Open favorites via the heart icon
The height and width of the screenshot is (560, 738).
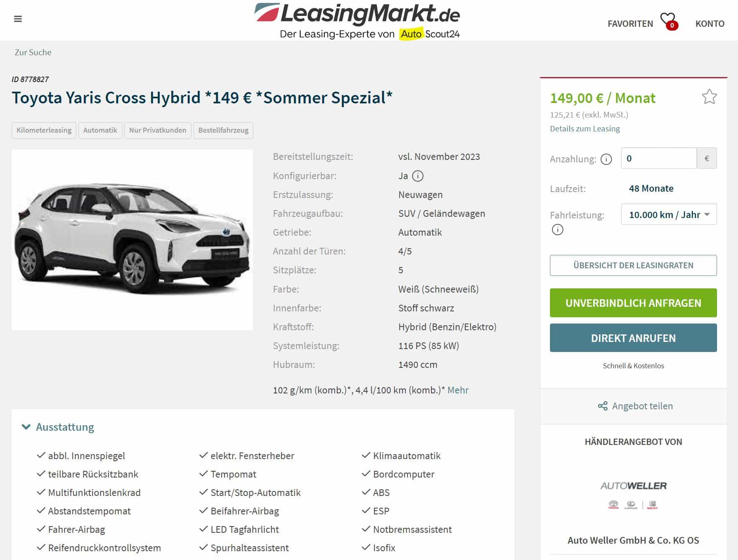669,21
